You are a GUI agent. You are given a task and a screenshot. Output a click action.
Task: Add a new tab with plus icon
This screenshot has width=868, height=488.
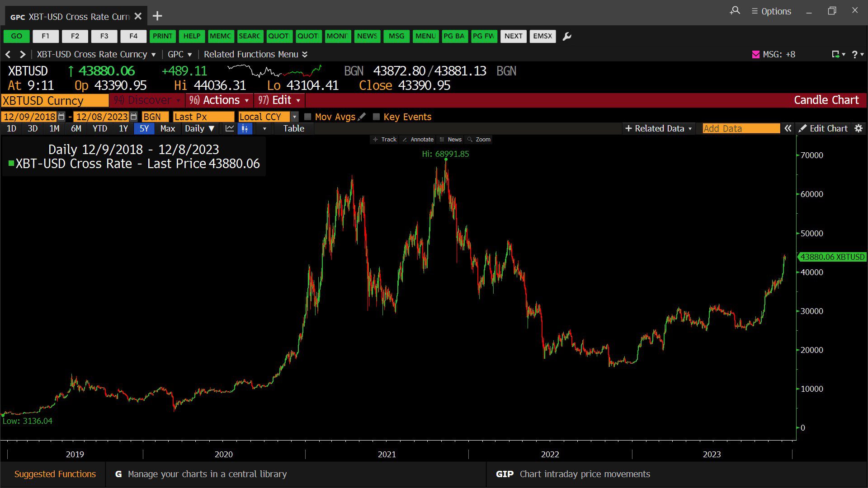157,16
